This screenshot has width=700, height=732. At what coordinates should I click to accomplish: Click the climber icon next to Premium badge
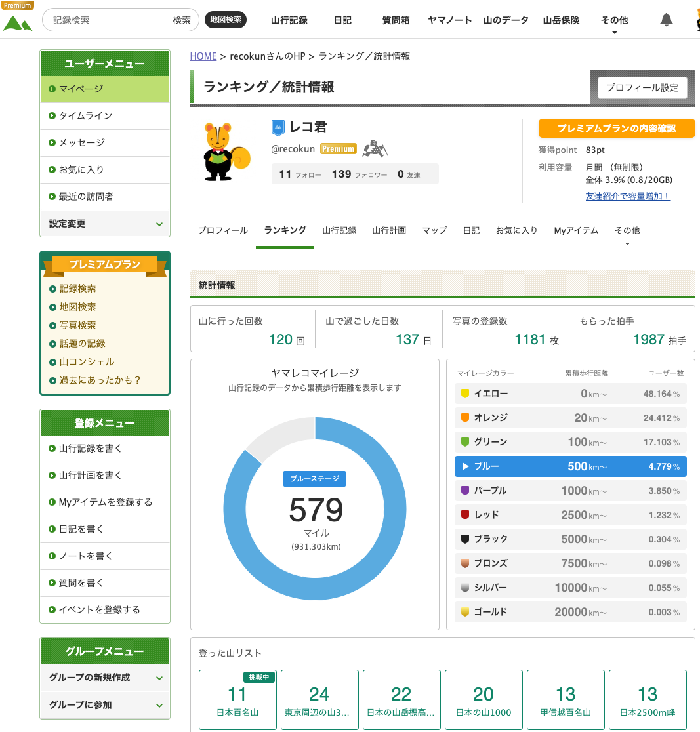coord(375,148)
